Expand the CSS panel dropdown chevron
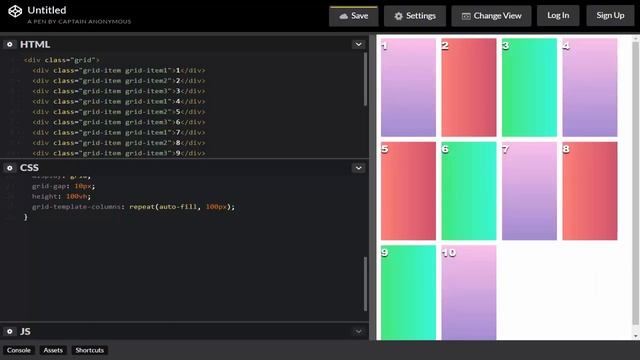Screen dimensions: 640x360 (x=358, y=168)
